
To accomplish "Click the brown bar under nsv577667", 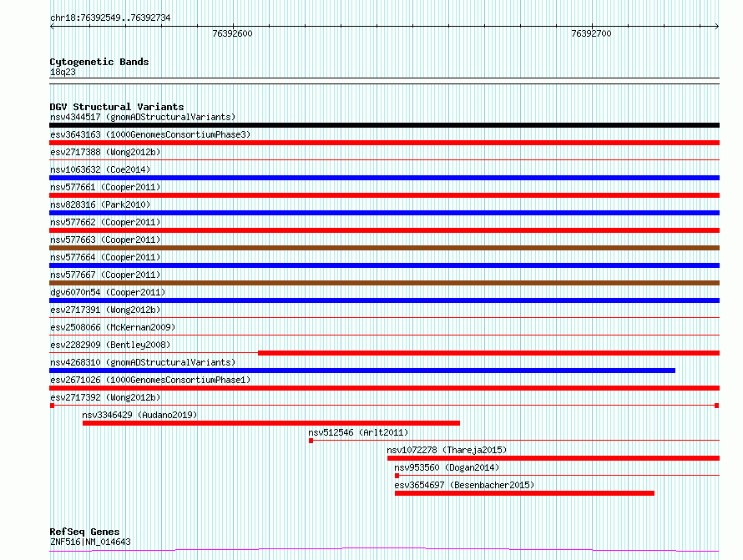I will point(384,283).
